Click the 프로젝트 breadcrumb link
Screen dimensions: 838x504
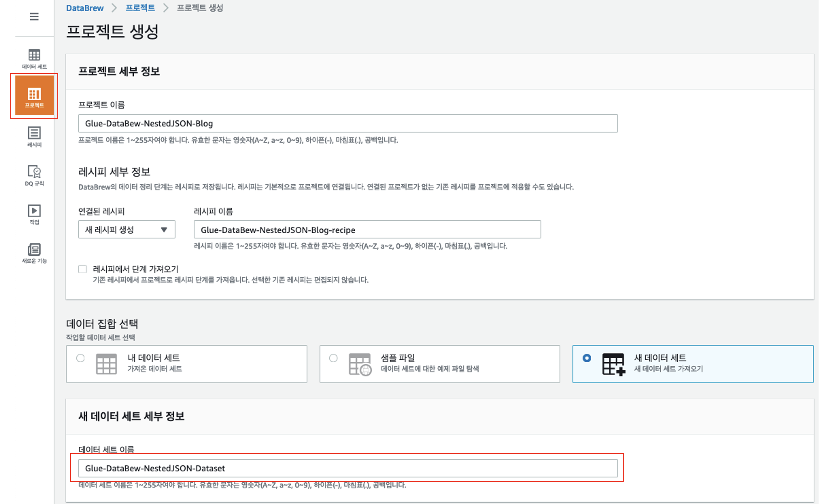[x=140, y=8]
